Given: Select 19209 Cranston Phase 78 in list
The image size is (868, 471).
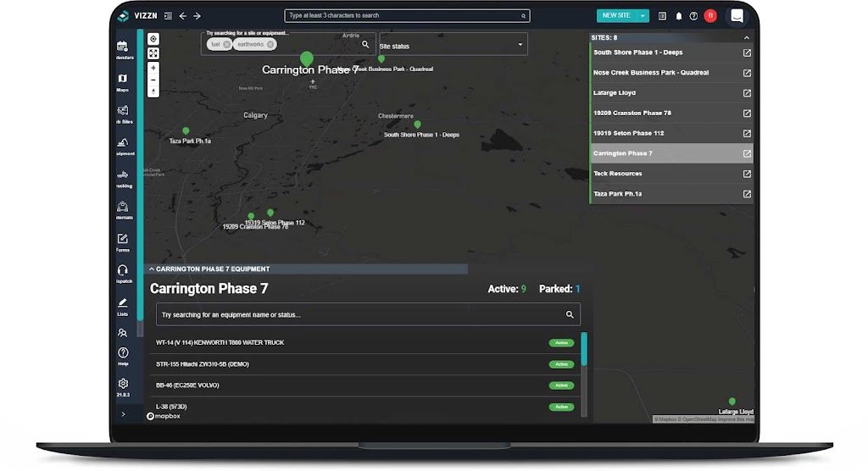Looking at the screenshot, I should [671, 113].
